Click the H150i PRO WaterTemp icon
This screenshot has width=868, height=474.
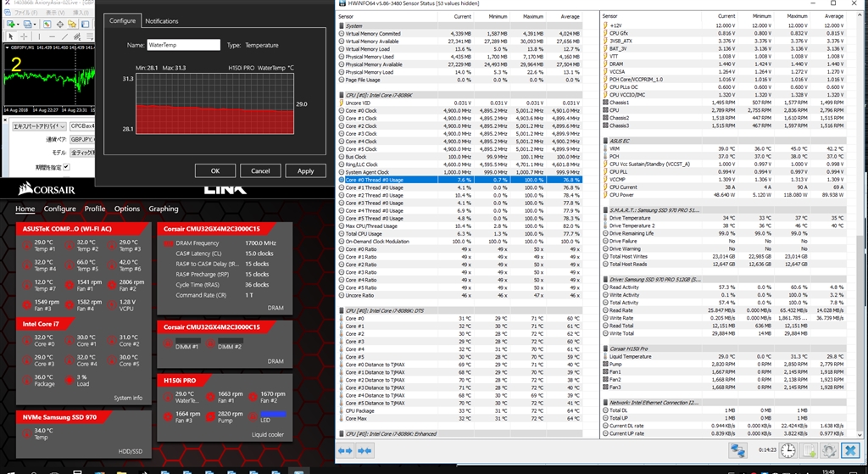[x=168, y=397]
